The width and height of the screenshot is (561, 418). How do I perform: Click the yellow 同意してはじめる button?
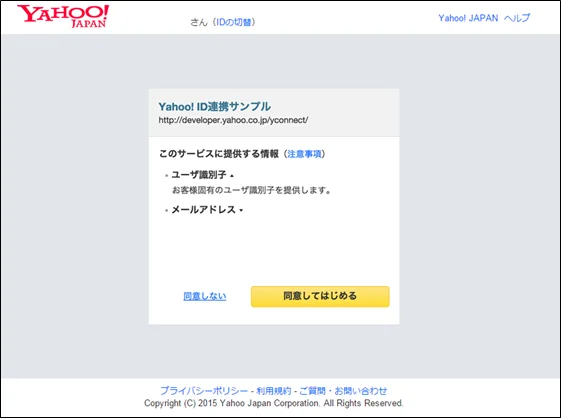coord(320,296)
